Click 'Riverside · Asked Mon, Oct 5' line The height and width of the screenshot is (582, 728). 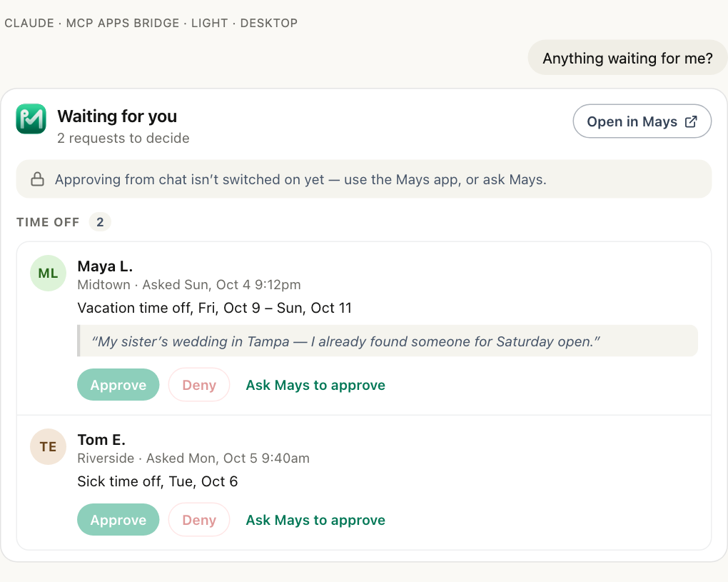(193, 458)
